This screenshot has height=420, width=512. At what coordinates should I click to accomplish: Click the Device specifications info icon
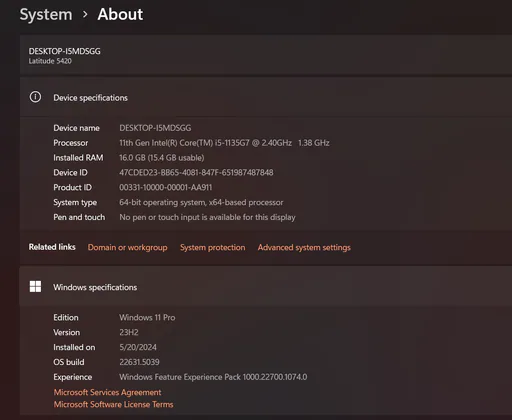pos(35,97)
